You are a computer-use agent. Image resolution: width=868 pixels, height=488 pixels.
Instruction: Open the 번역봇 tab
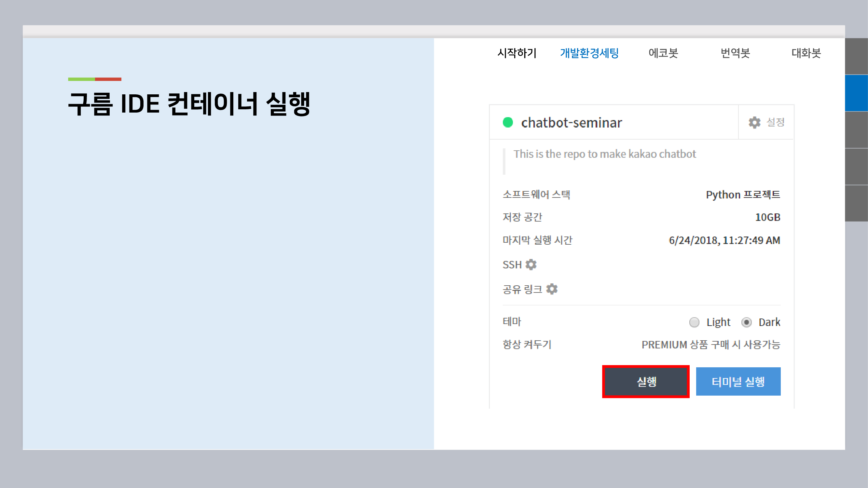pos(735,53)
